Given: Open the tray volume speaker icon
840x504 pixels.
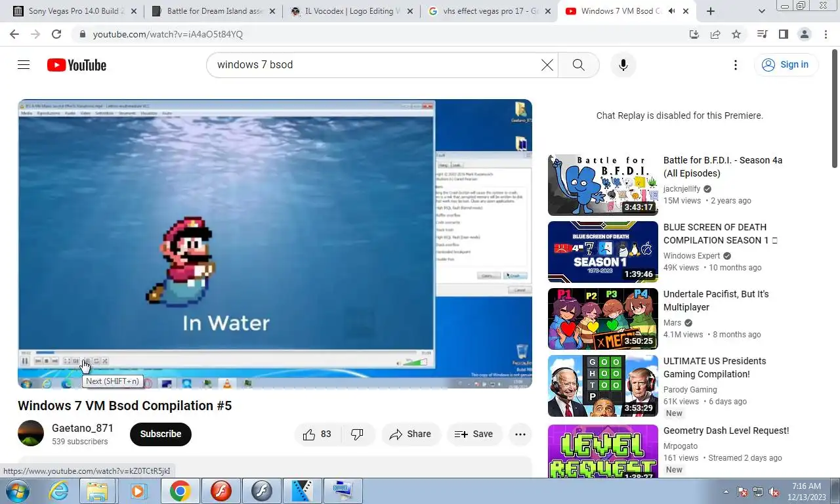Looking at the screenshot, I should (x=774, y=492).
